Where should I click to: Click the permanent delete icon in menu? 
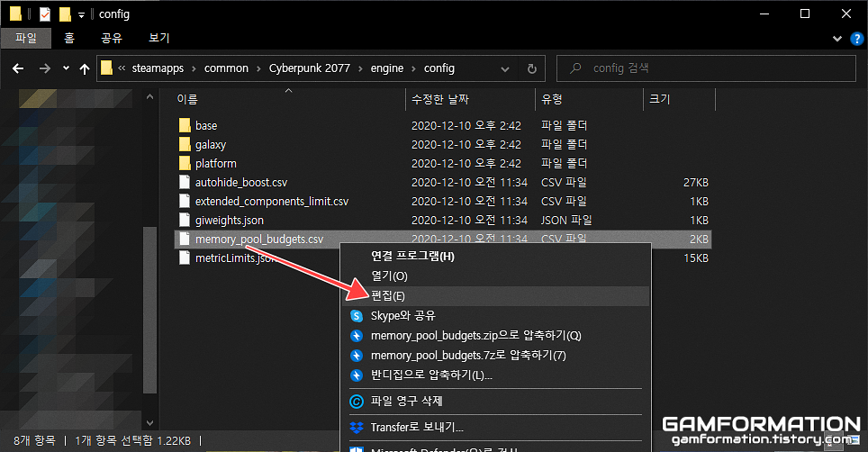[357, 402]
